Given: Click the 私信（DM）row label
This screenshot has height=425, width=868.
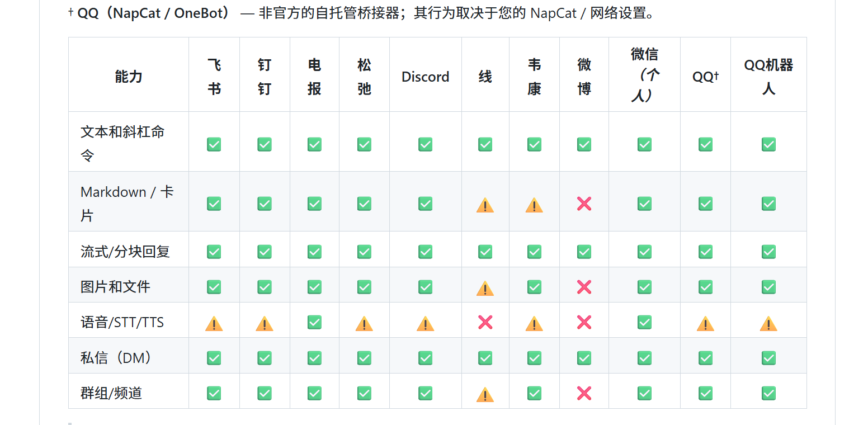Looking at the screenshot, I should [x=116, y=357].
